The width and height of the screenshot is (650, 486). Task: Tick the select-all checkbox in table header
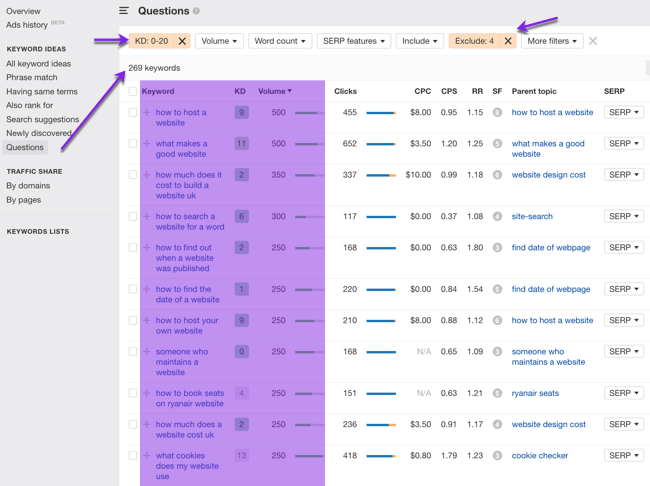click(x=133, y=91)
